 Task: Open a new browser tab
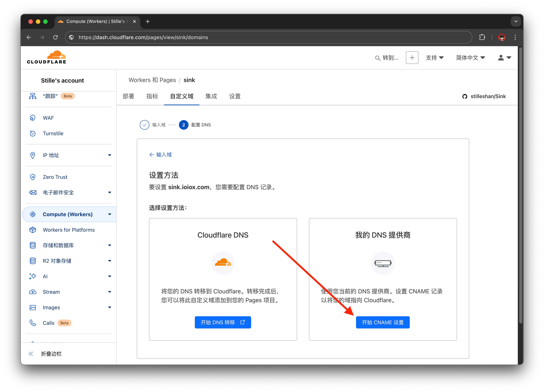148,21
